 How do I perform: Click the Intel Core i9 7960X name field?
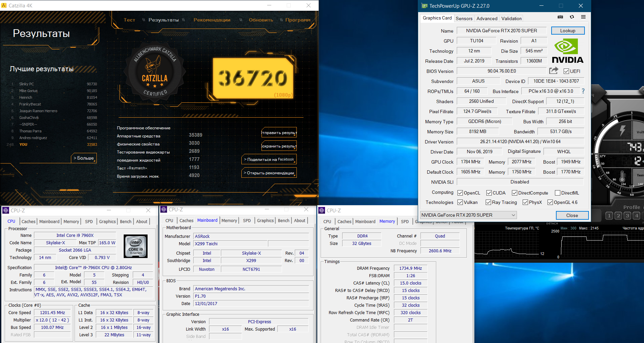point(75,235)
